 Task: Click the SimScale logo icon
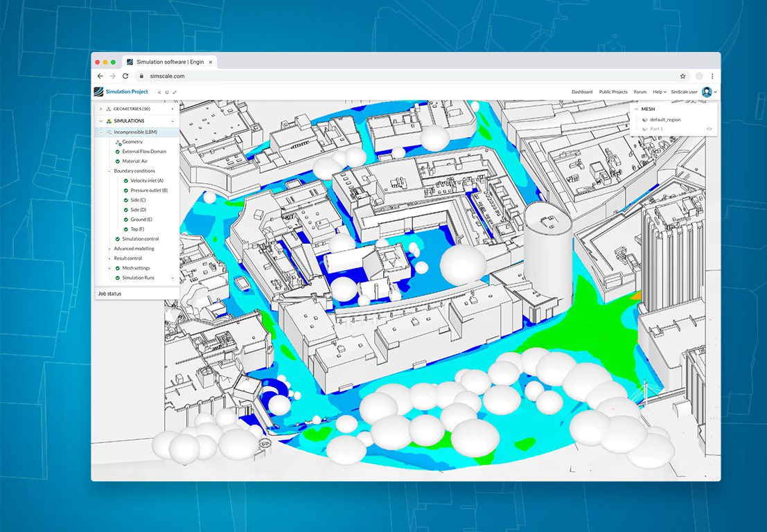99,91
